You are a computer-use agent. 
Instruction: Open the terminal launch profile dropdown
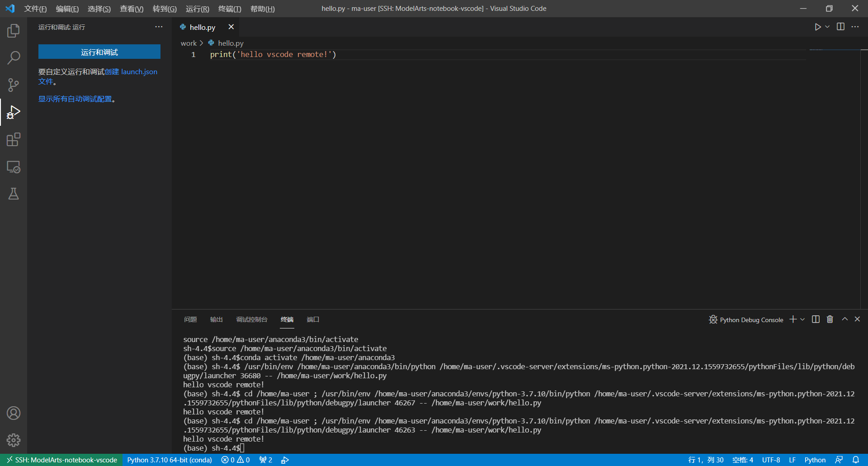[x=802, y=319]
